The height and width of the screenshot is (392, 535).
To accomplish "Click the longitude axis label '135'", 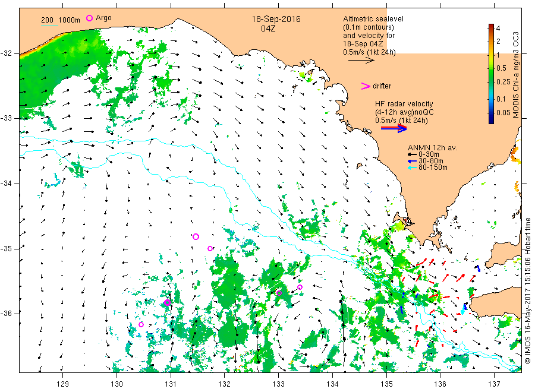I will point(386,384).
